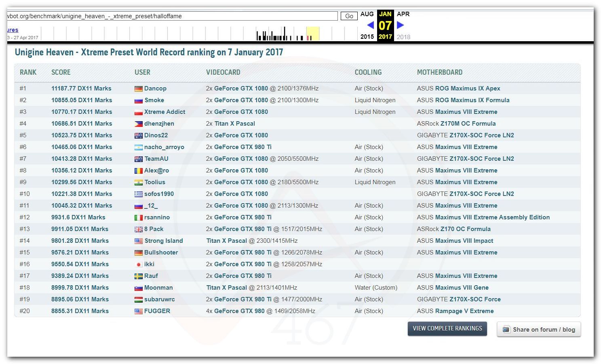The height and width of the screenshot is (364, 601).
Task: Open ROG Maximus IX Apex motherboard link
Action: [468, 88]
